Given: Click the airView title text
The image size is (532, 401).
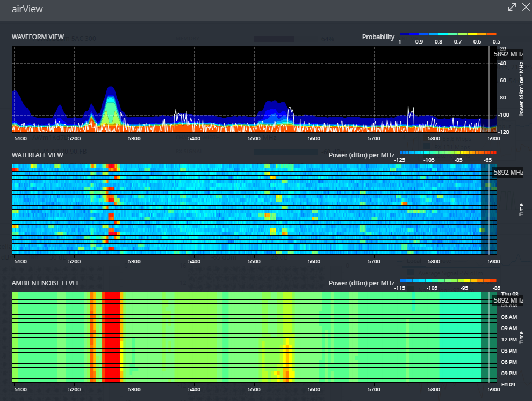Looking at the screenshot, I should click(27, 9).
